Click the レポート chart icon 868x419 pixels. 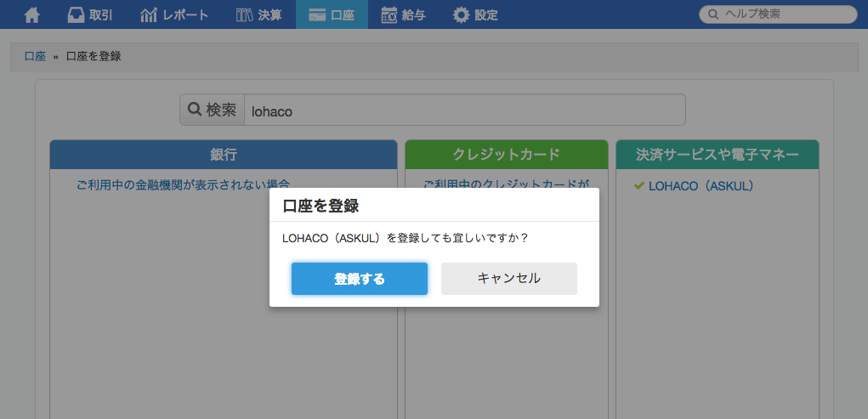click(x=149, y=15)
